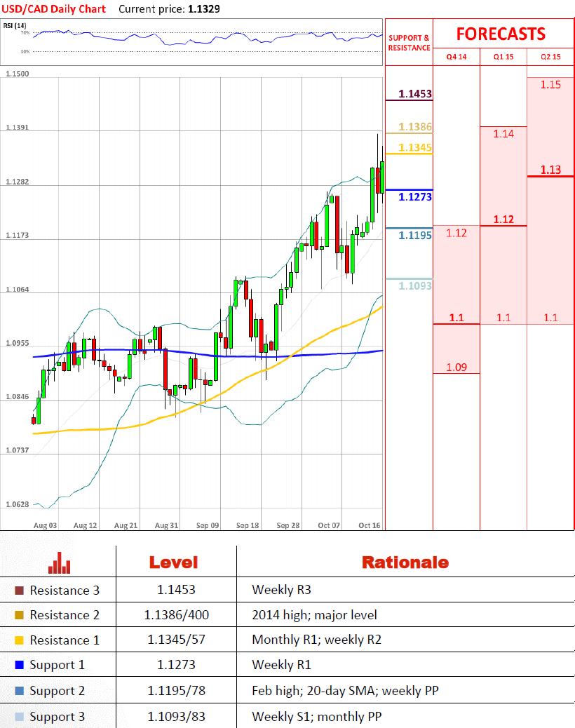This screenshot has width=575, height=728.
Task: Click the bold 1.13 forecast in Q2 15
Action: [550, 170]
